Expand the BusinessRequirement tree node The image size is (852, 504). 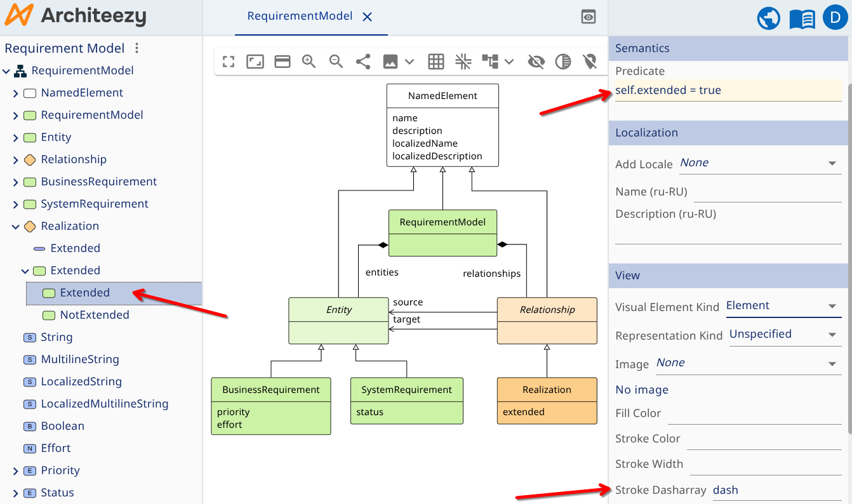tap(16, 182)
